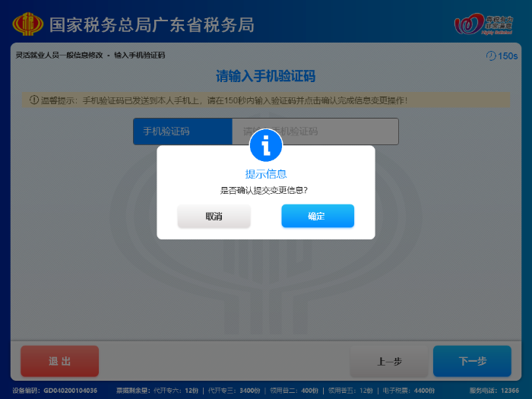The width and height of the screenshot is (532, 399).
Task: Confirm submission with the 确定 button
Action: tap(318, 216)
